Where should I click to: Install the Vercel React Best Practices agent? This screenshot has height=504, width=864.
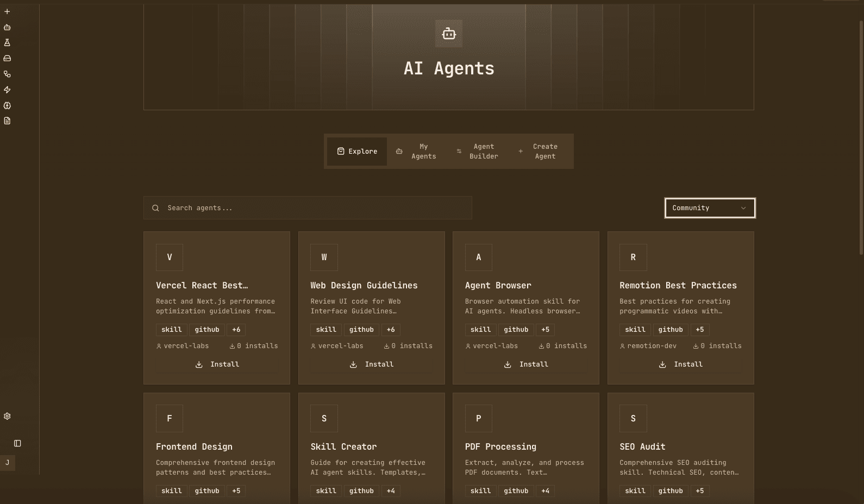coord(217,364)
